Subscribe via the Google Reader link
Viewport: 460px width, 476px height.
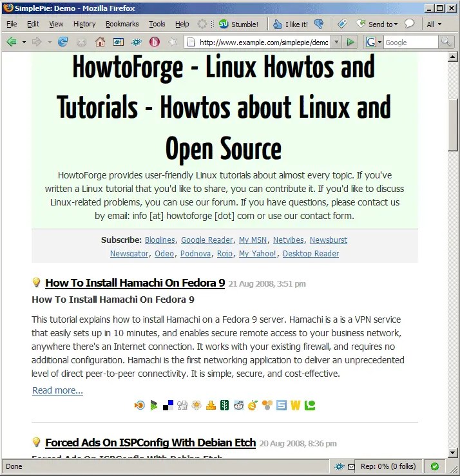tap(207, 240)
